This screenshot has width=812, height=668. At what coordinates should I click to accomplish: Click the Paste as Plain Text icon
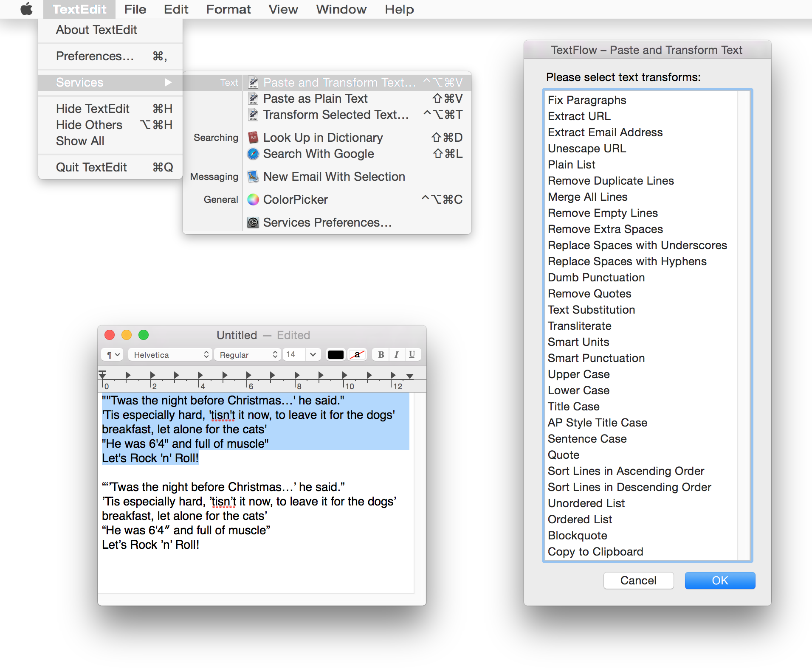click(253, 98)
